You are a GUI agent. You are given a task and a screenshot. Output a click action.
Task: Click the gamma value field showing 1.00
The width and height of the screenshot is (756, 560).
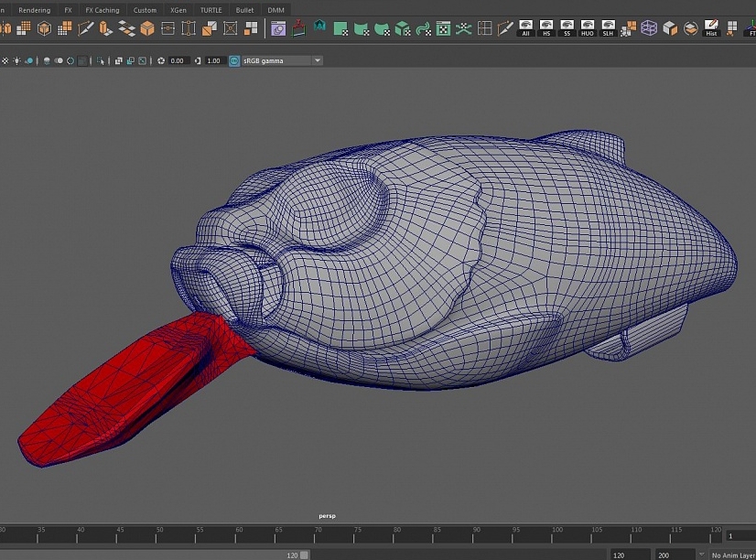point(213,60)
